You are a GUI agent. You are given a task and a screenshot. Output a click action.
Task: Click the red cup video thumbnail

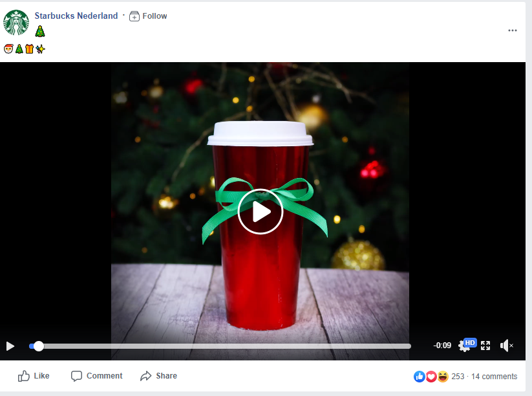tap(261, 210)
